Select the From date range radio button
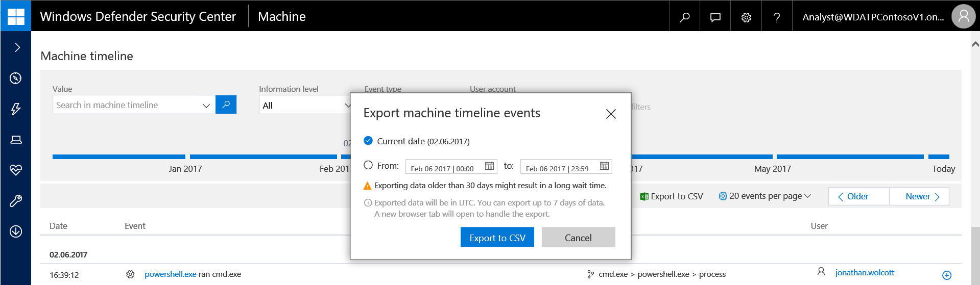 [x=368, y=165]
